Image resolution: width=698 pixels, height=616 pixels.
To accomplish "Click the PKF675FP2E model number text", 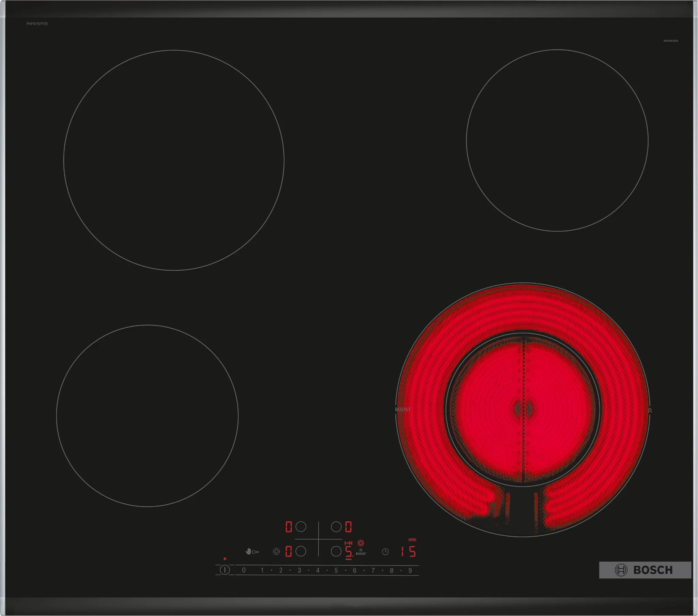I will [x=37, y=24].
